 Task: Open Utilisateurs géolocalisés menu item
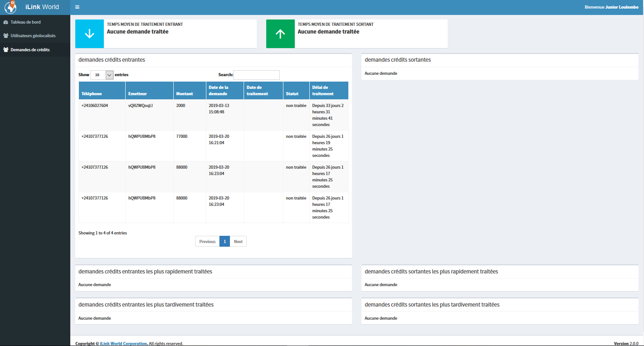pos(33,35)
